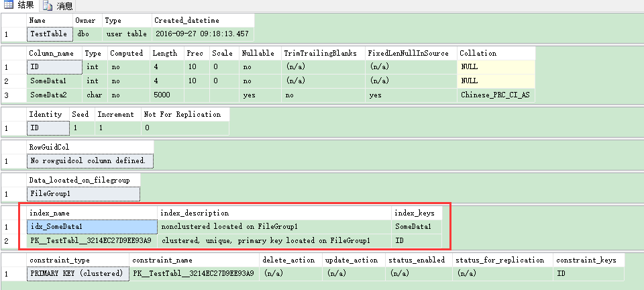Click the index_description column header
The width and height of the screenshot is (644, 290).
[274, 213]
